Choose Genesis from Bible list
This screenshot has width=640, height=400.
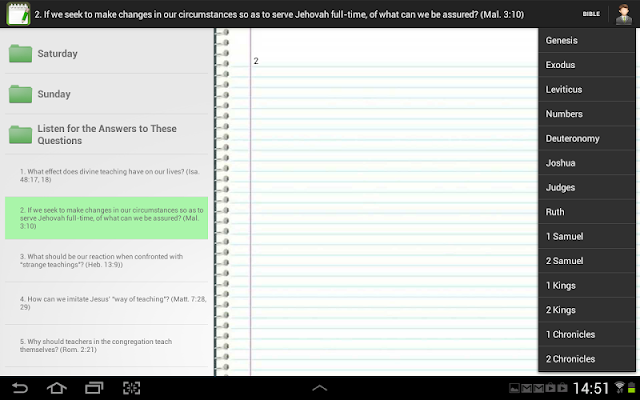[x=587, y=40]
